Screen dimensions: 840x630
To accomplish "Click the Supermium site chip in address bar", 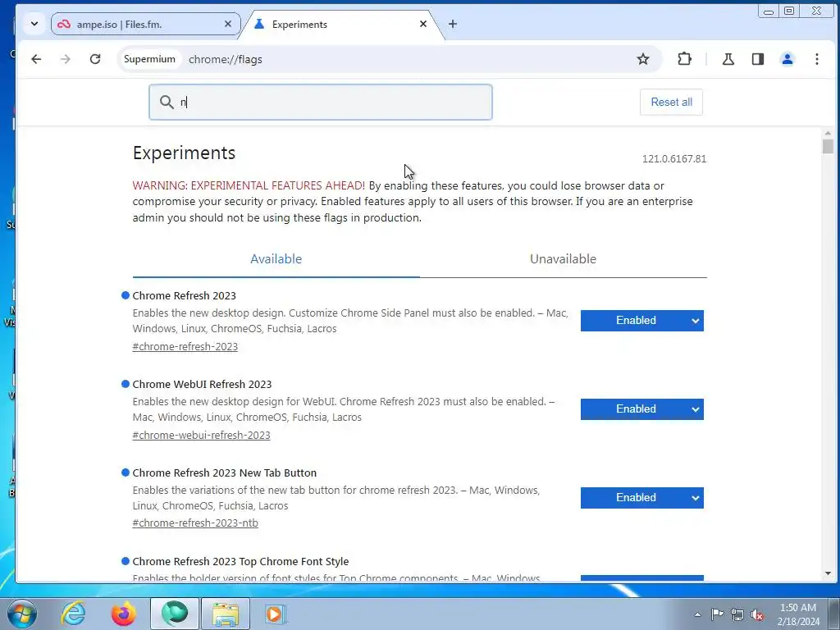I will coord(149,59).
